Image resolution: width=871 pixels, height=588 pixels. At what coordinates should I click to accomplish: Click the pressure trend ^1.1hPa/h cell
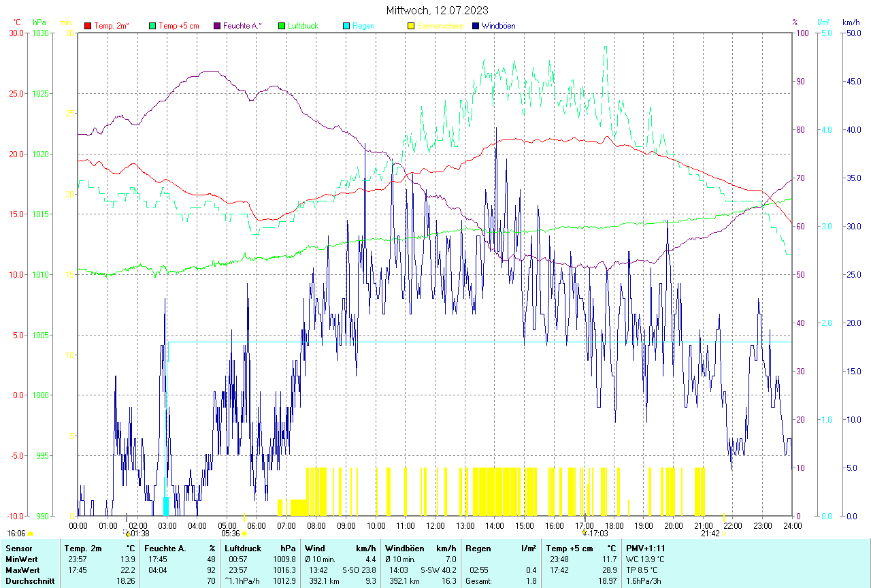(243, 581)
